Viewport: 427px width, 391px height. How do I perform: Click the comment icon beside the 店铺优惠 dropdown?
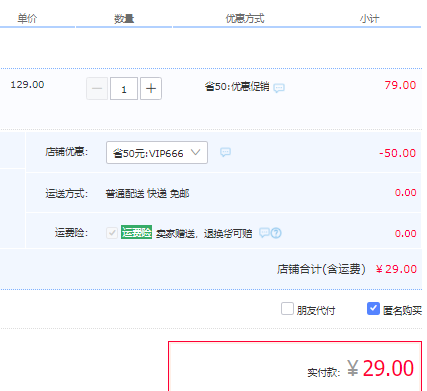(x=225, y=152)
